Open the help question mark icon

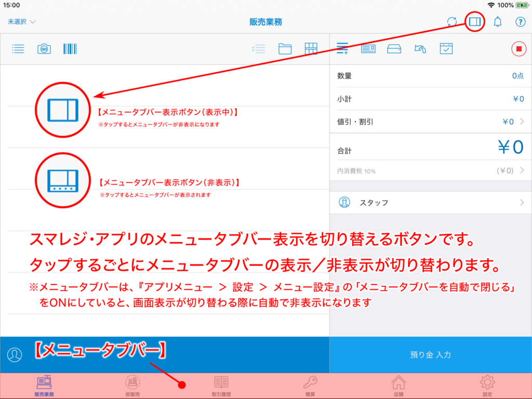point(520,22)
